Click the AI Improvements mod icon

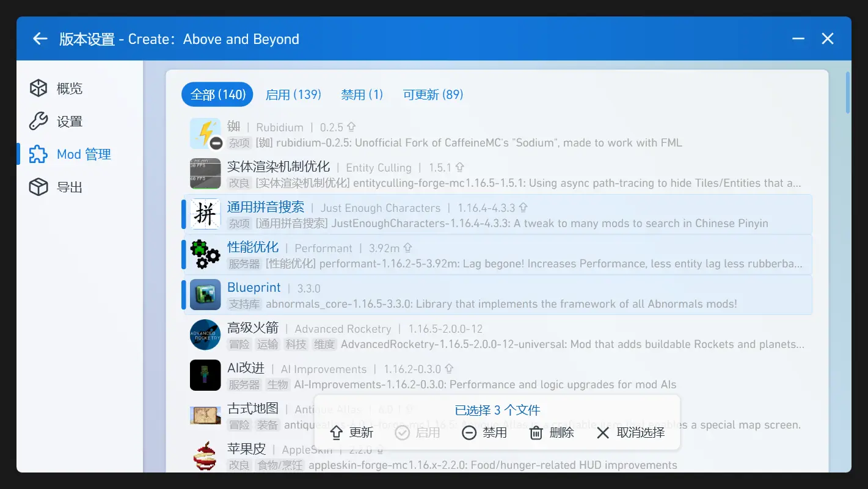pyautogui.click(x=205, y=375)
